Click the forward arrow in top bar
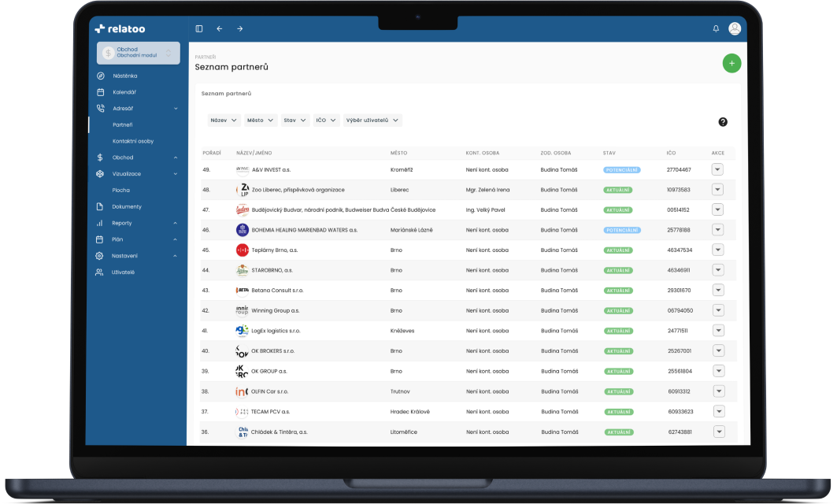Viewport: 837px width, 504px height. (240, 28)
